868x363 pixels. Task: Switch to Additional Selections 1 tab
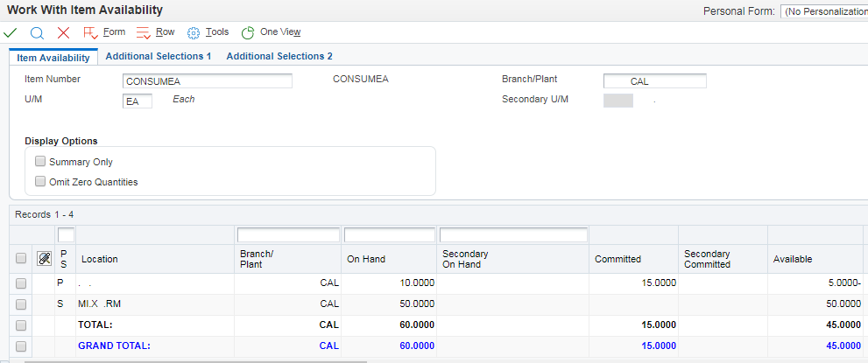click(159, 56)
